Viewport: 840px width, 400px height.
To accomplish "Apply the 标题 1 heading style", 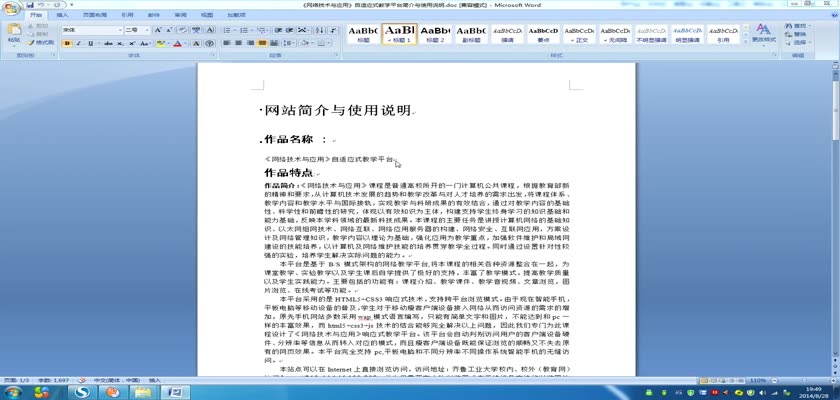I will pyautogui.click(x=400, y=34).
